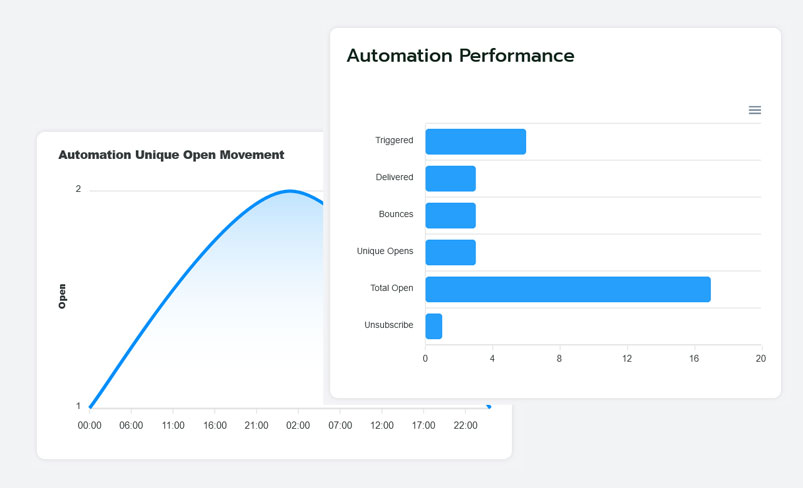Viewport: 803px width, 488px height.
Task: Click the x-axis value 20 in bar chart
Action: 760,358
